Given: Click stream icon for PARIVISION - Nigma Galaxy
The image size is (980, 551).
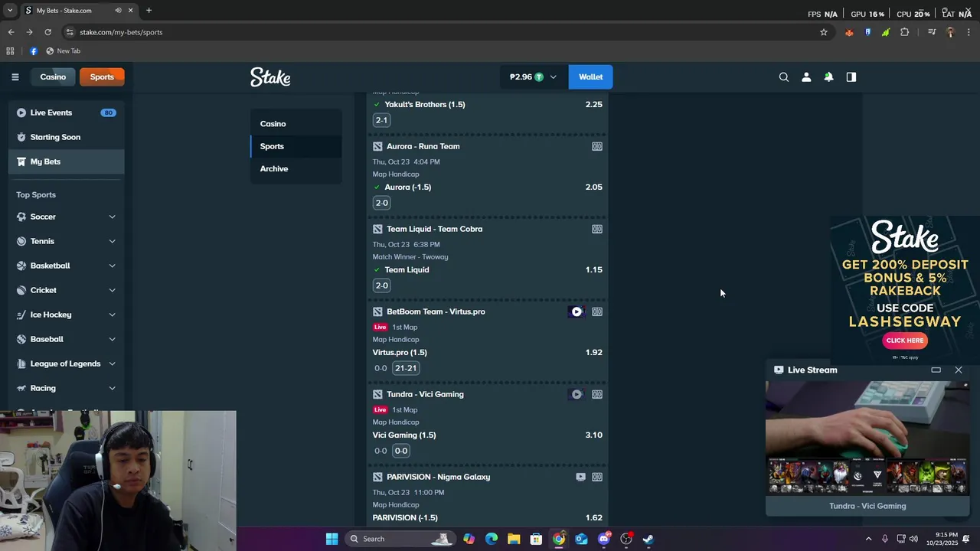Looking at the screenshot, I should coord(580,477).
